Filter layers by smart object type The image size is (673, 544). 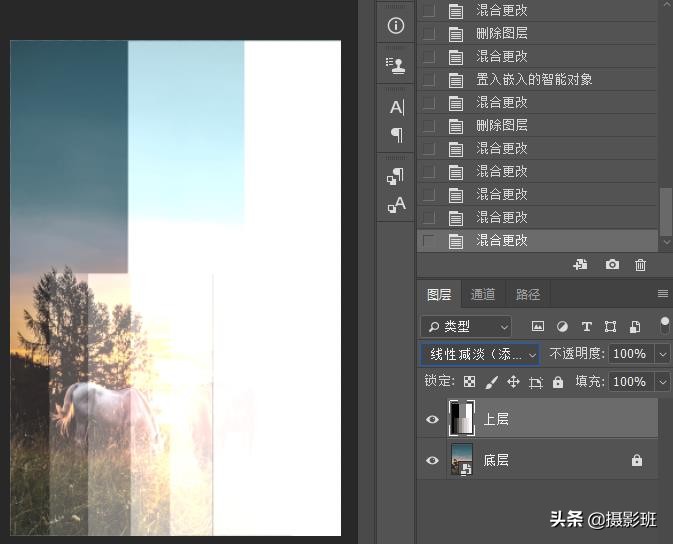tap(635, 327)
